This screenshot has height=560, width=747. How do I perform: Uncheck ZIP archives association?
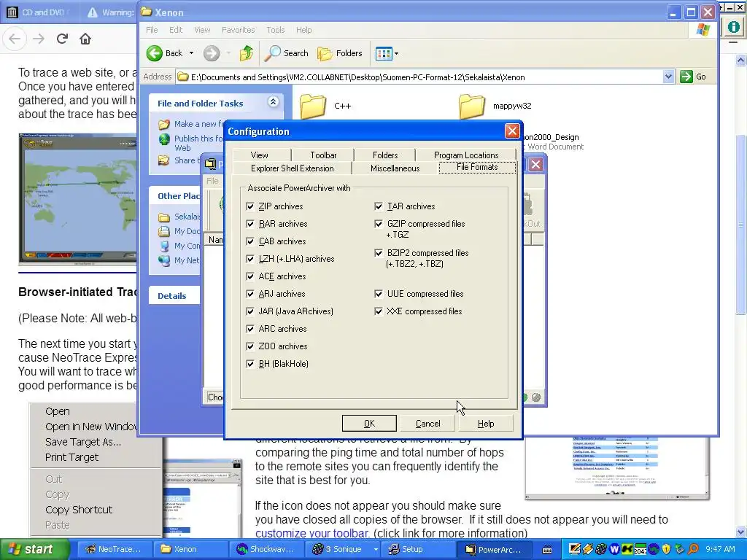250,206
